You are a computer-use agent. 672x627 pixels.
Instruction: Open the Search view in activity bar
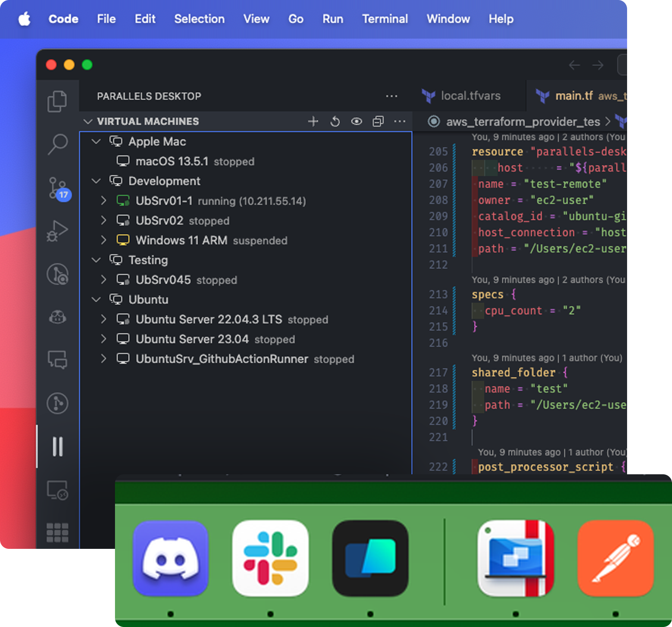[57, 145]
